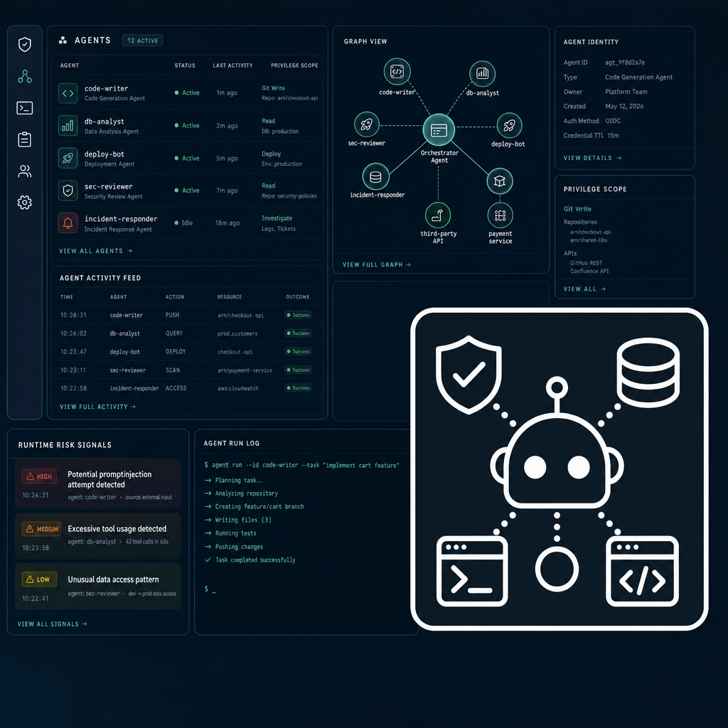This screenshot has width=728, height=728.
Task: Open the settings gear in sidebar
Action: tap(25, 203)
